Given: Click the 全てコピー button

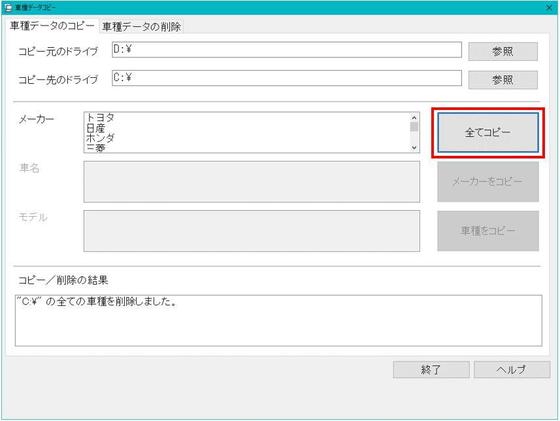Looking at the screenshot, I should (488, 132).
